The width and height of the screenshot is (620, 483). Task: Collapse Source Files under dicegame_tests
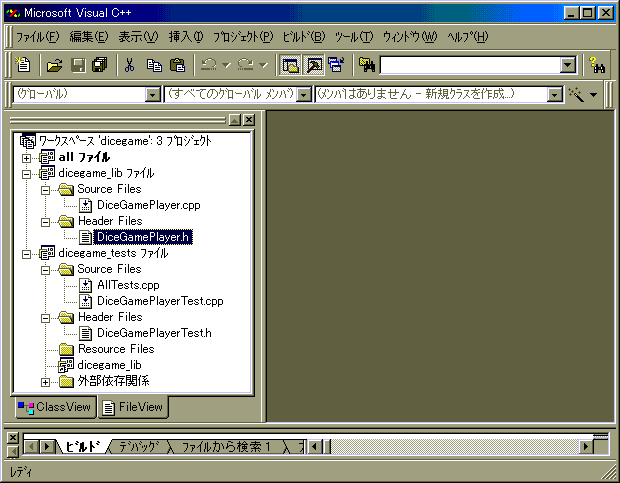[x=45, y=270]
